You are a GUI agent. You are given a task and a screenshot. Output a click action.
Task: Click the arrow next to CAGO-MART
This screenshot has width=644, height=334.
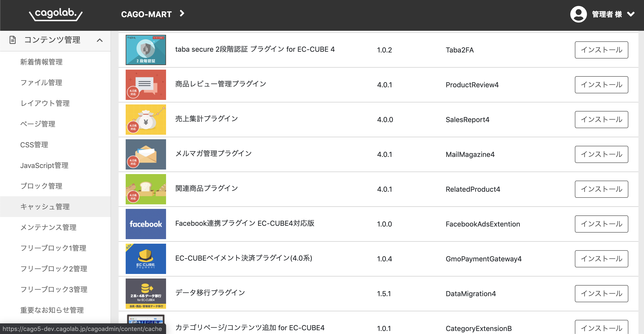(182, 13)
